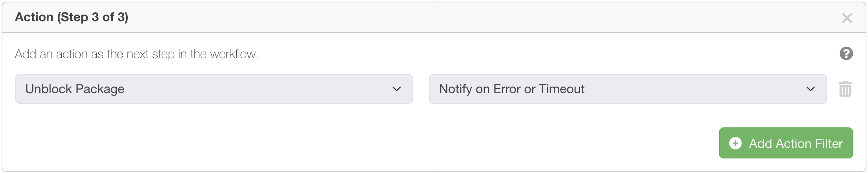
Task: Close the Action step panel
Action: (847, 18)
